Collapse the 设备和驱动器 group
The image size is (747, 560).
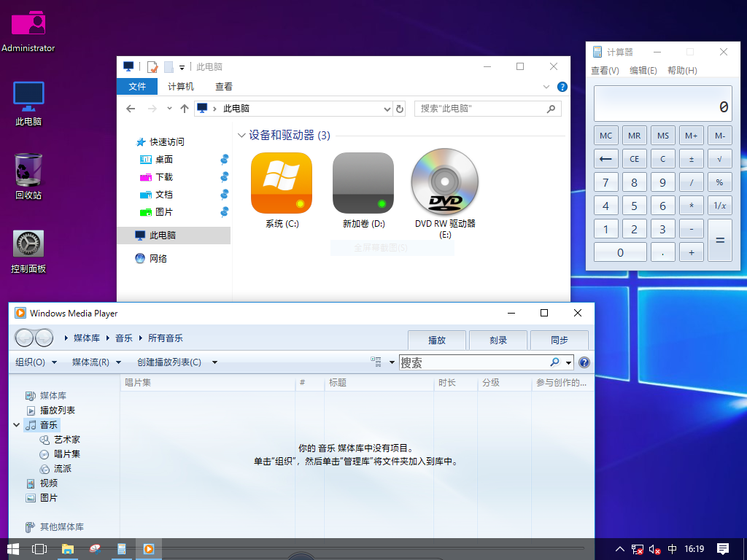[x=241, y=135]
